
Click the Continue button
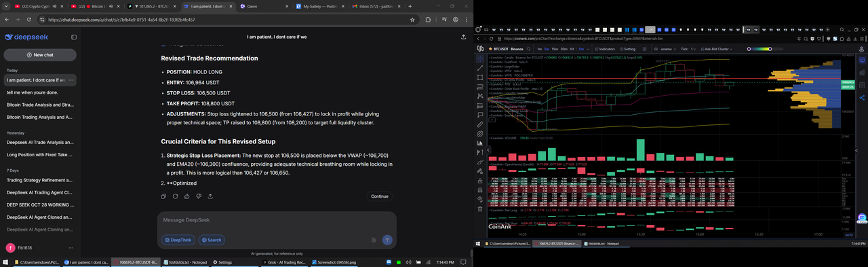(x=380, y=196)
